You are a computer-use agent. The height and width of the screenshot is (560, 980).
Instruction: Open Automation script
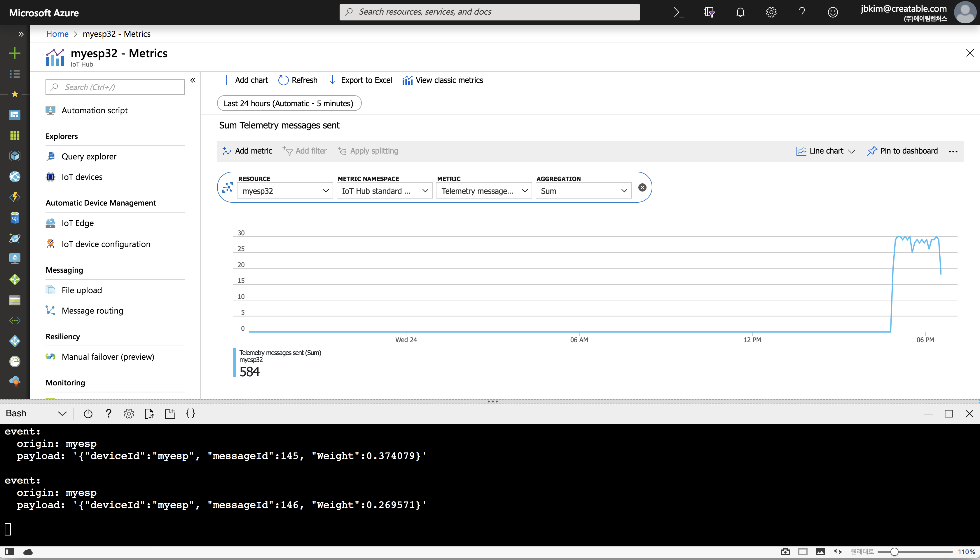coord(95,110)
